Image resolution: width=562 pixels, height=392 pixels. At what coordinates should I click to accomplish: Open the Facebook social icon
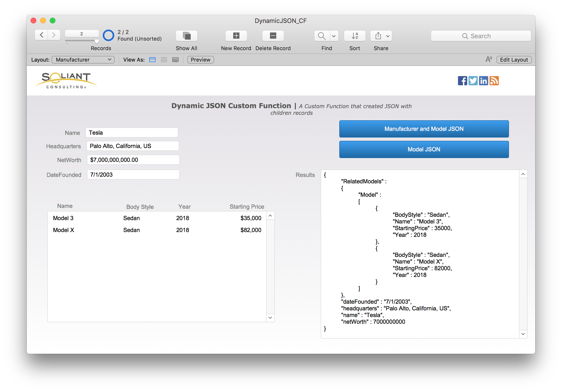(462, 81)
